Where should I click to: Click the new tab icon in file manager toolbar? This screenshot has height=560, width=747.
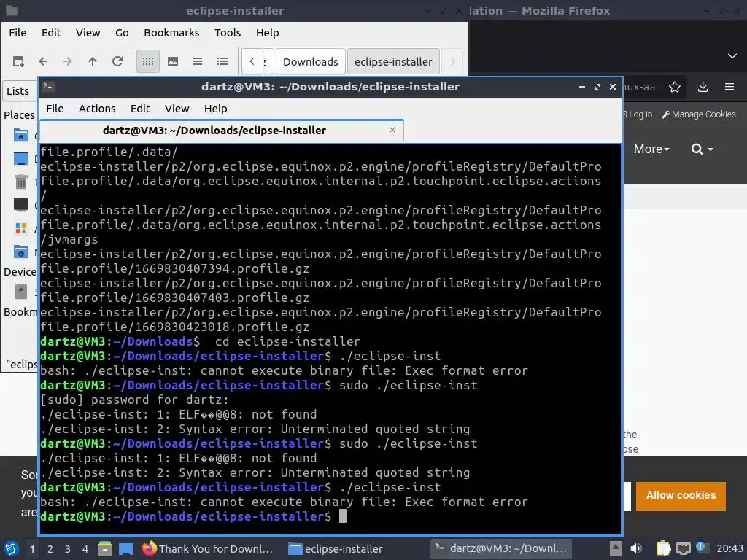click(x=18, y=61)
